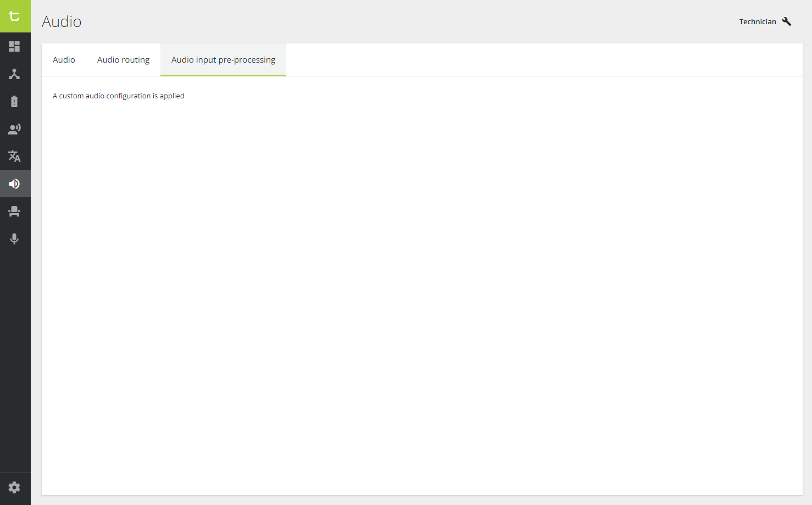This screenshot has height=505, width=812.
Task: Open the dashboard from the sidebar
Action: click(15, 47)
